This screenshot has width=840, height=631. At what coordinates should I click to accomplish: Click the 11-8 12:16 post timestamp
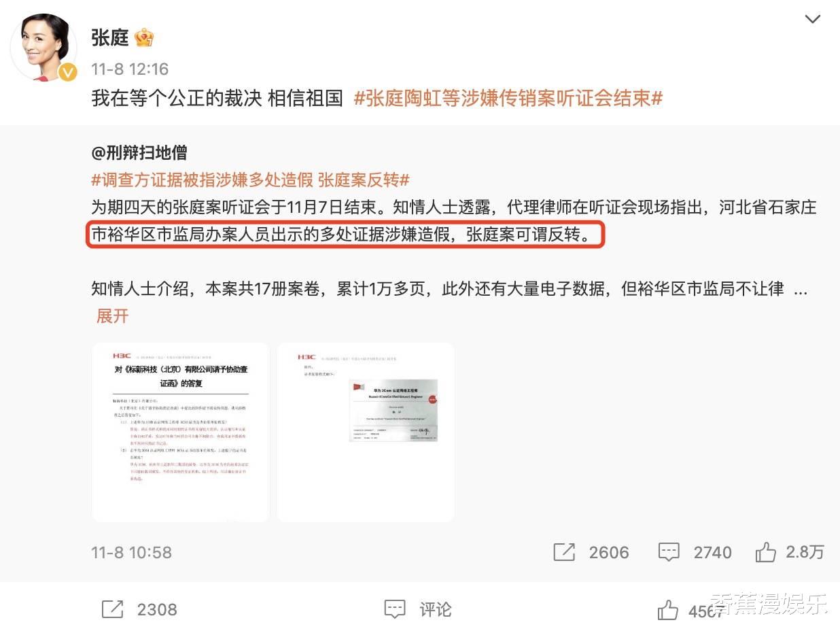pyautogui.click(x=130, y=69)
